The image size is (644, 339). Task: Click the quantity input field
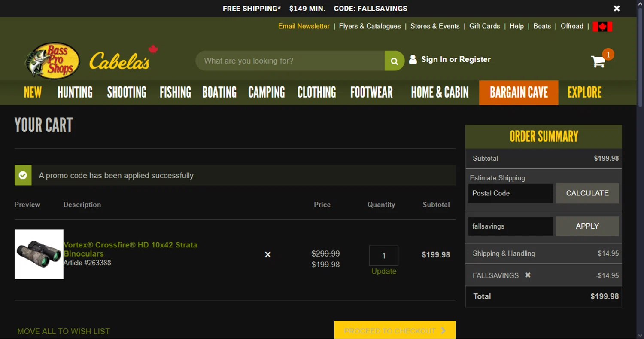coord(384,256)
